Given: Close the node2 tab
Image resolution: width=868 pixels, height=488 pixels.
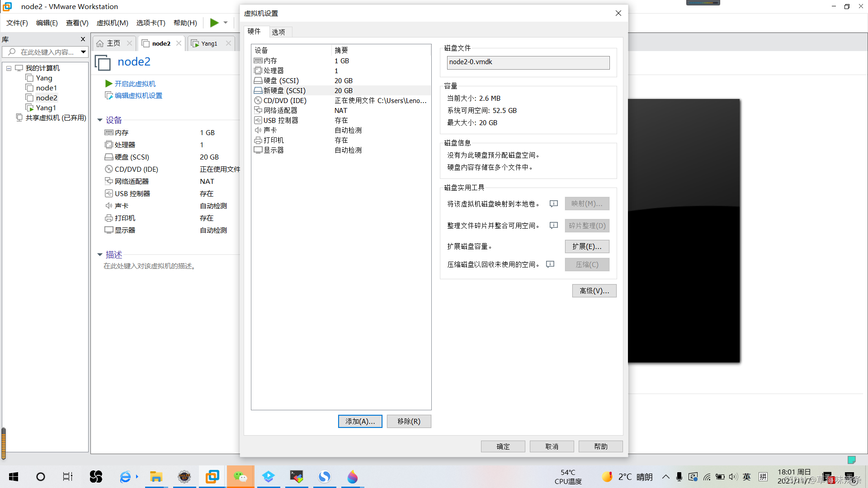Looking at the screenshot, I should click(179, 43).
